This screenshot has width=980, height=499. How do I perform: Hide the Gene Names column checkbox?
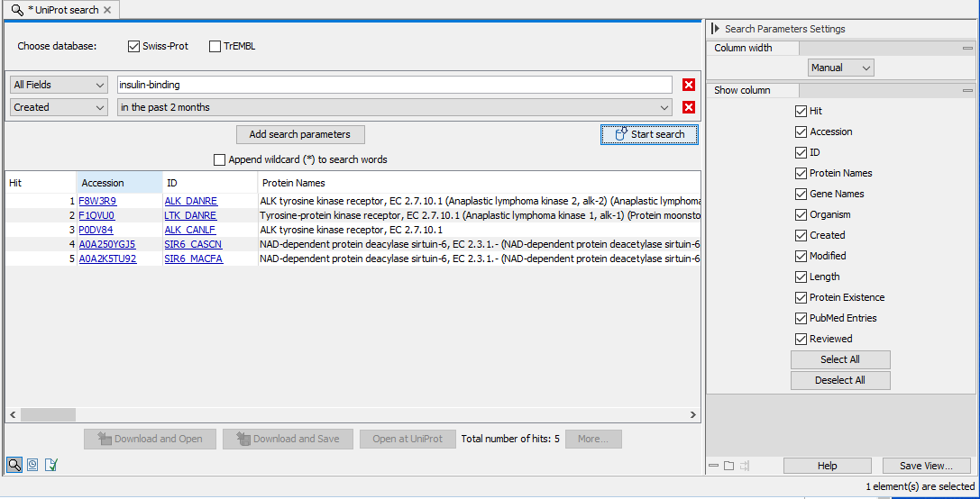coord(801,194)
